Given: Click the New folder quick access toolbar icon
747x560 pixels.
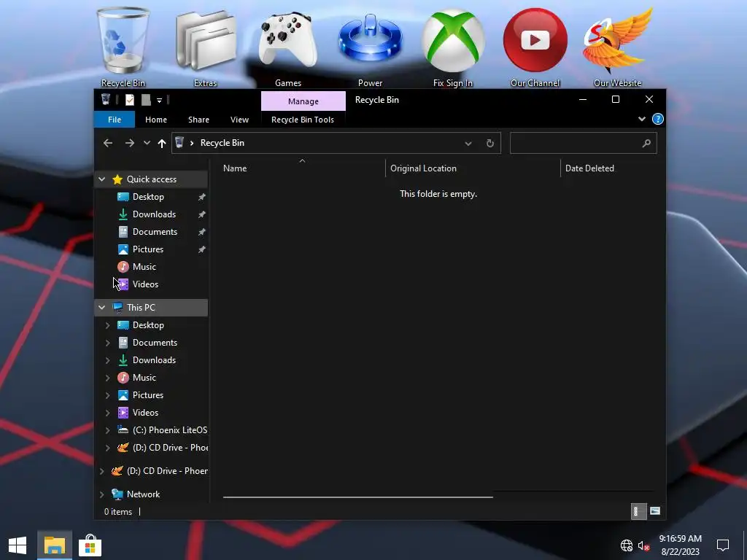Looking at the screenshot, I should point(146,99).
